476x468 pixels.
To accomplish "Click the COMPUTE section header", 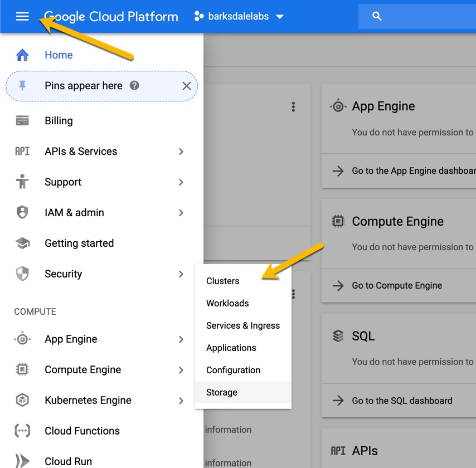I will [35, 311].
